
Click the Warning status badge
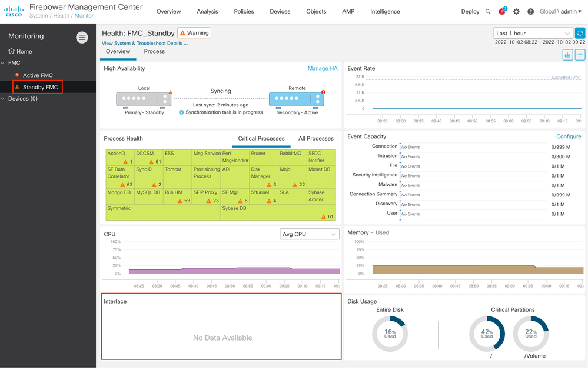(x=194, y=33)
